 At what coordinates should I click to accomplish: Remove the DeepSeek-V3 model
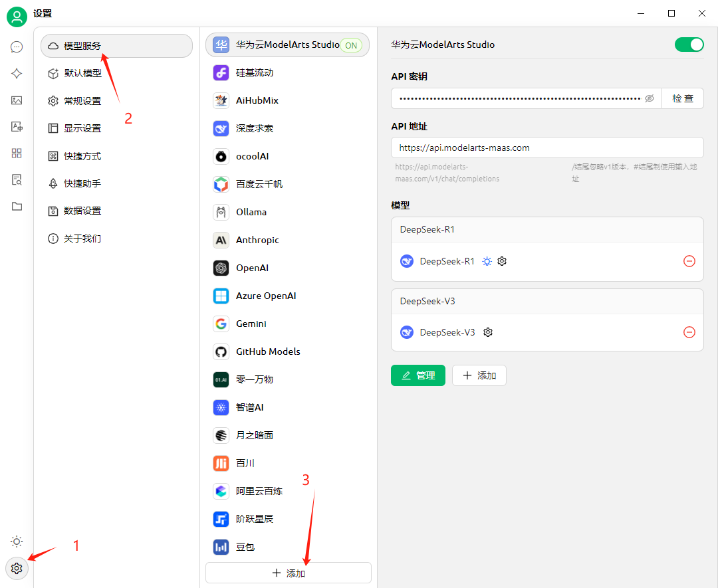[x=689, y=332]
